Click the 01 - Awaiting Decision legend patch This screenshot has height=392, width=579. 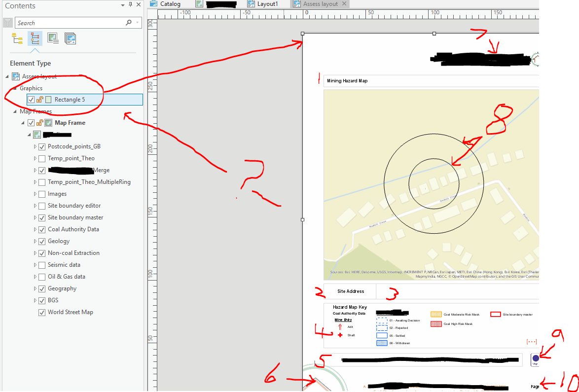coord(381,321)
